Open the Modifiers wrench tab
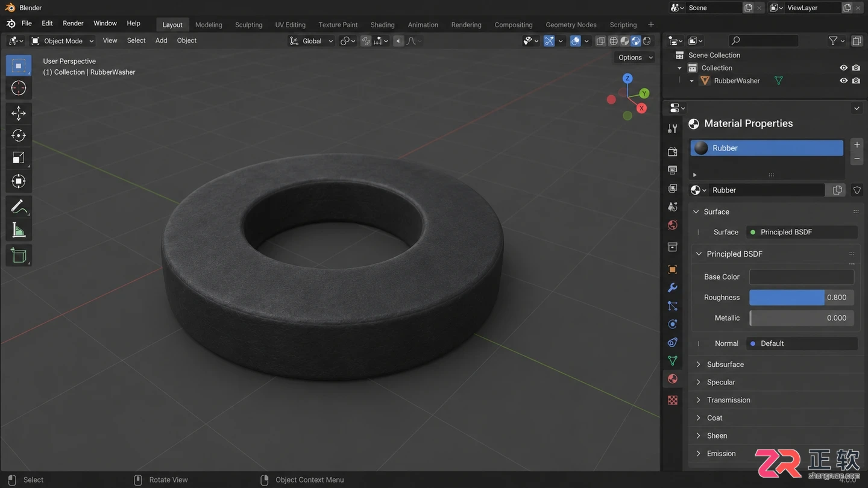Screen dimensions: 868x488 point(673,288)
